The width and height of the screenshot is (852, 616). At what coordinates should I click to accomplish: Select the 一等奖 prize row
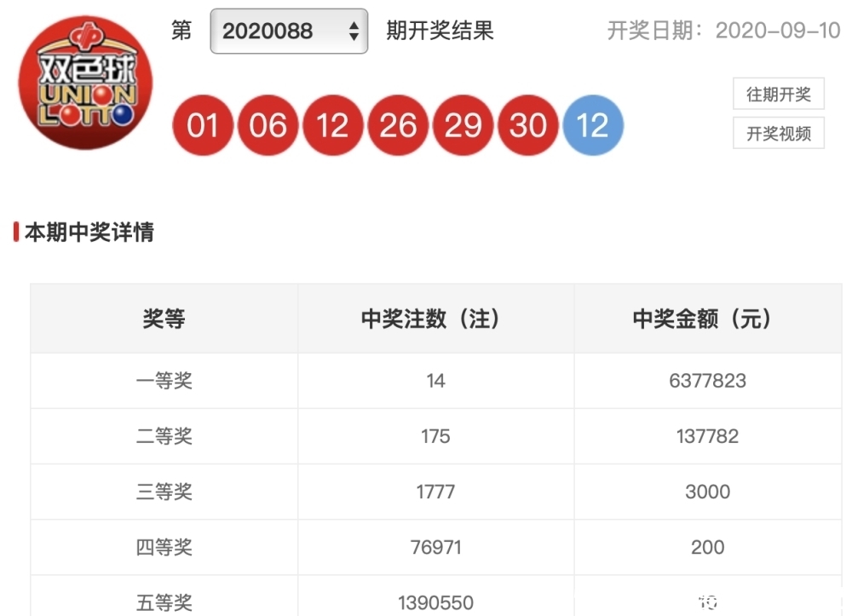(x=164, y=381)
